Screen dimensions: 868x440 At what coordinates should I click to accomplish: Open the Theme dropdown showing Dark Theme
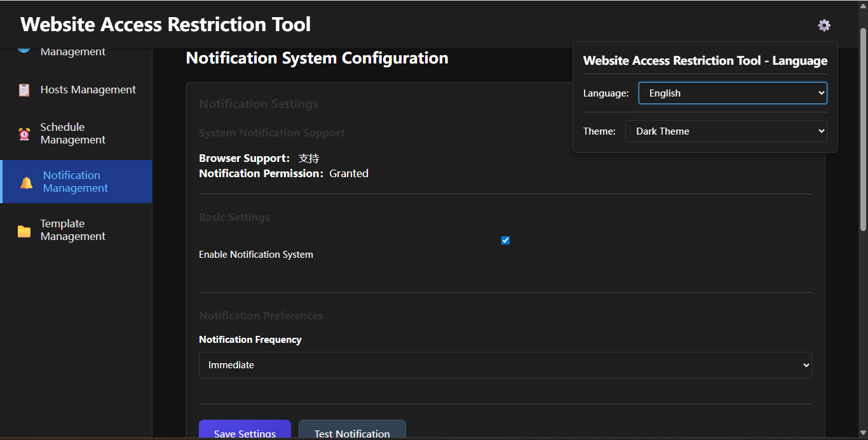726,131
